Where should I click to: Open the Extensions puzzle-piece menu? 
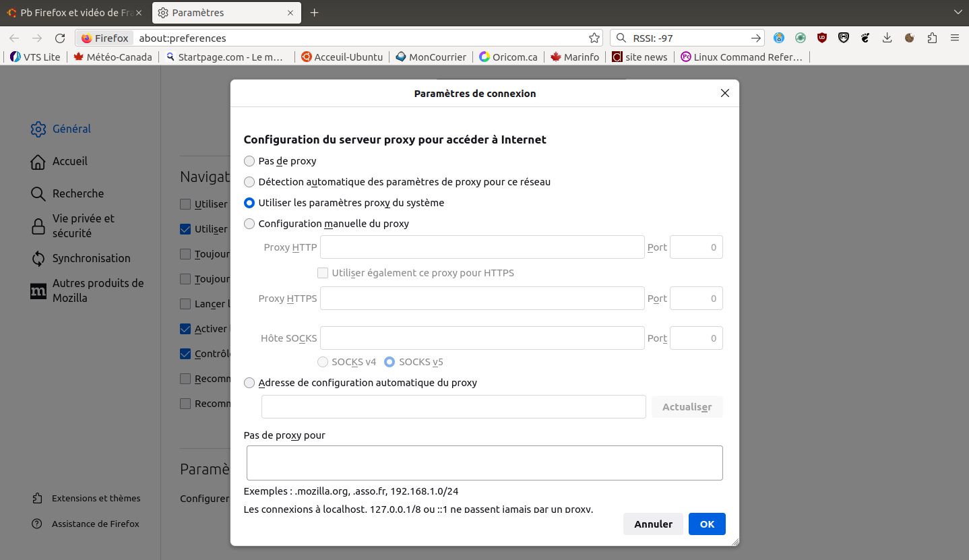932,38
